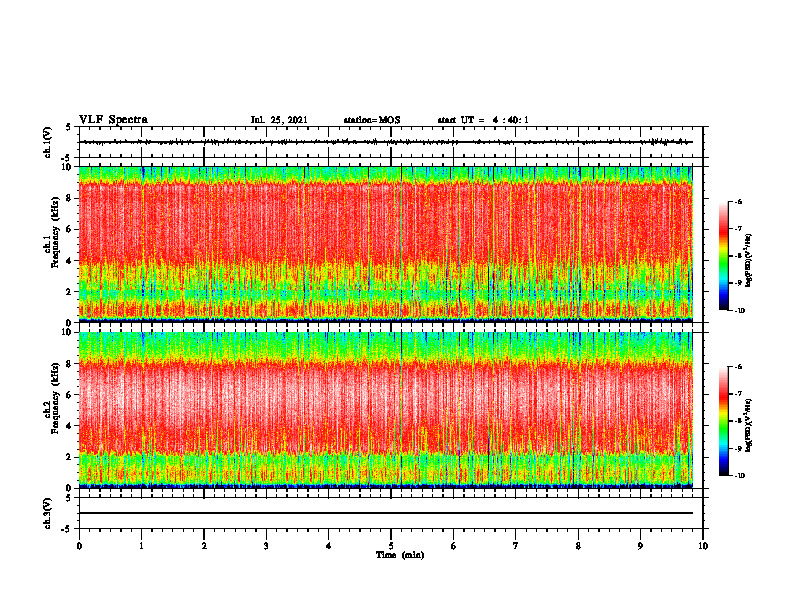Click the "Time (min)" x-axis label
792x612 pixels.
[x=400, y=555]
